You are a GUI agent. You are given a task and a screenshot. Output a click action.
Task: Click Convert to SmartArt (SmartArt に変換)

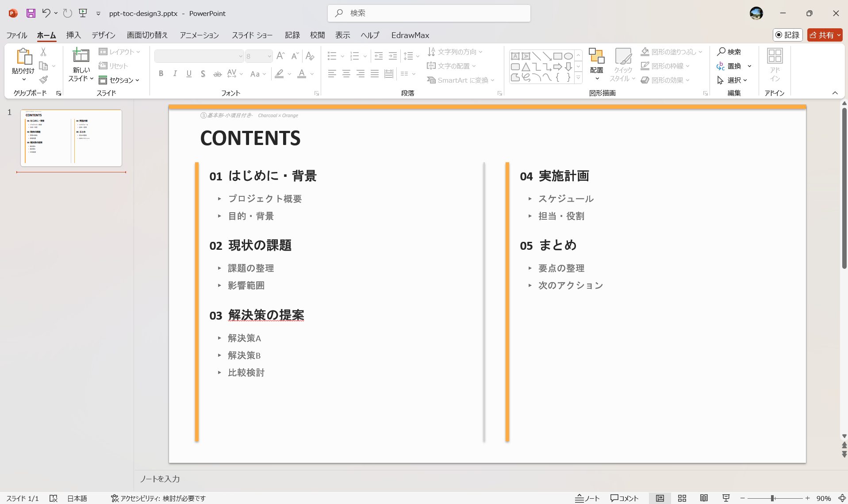click(460, 80)
